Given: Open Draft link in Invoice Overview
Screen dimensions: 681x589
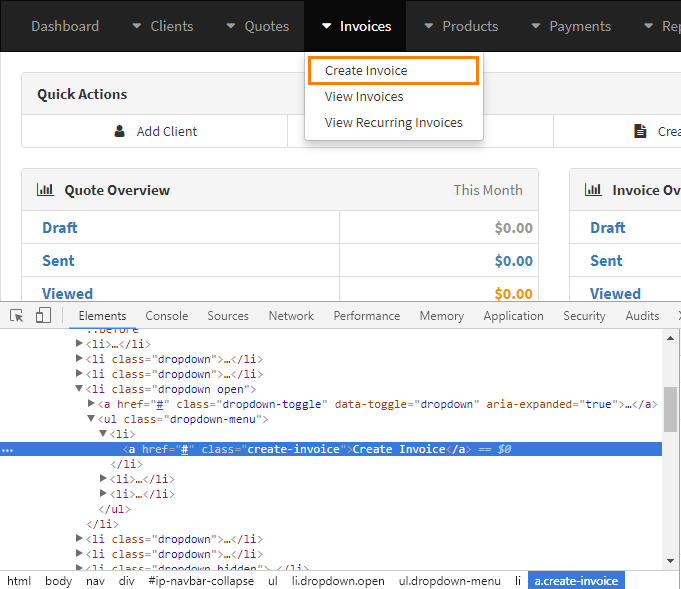Looking at the screenshot, I should point(608,228).
